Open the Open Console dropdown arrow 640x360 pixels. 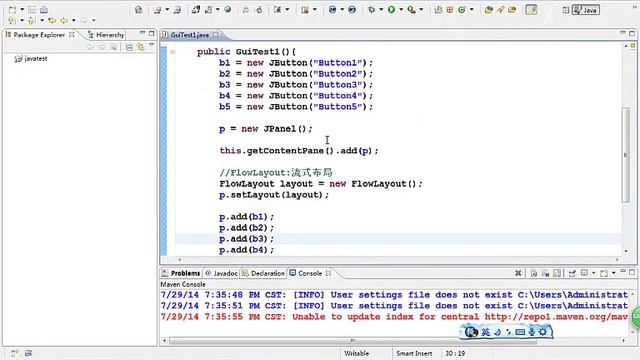613,273
